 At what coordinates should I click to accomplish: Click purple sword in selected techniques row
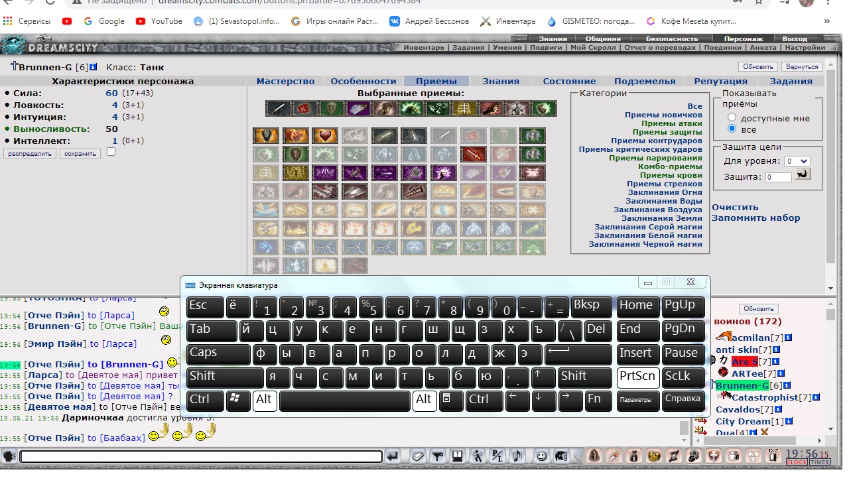[359, 109]
